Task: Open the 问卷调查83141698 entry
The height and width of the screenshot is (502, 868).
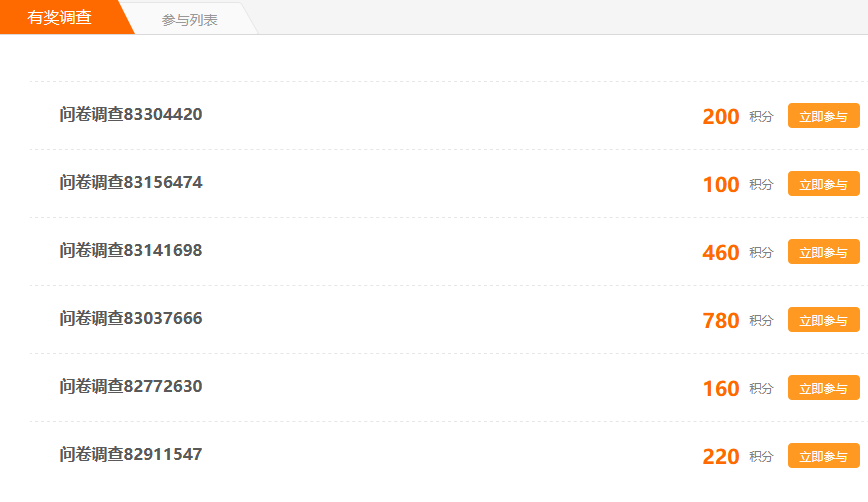Action: tap(131, 251)
